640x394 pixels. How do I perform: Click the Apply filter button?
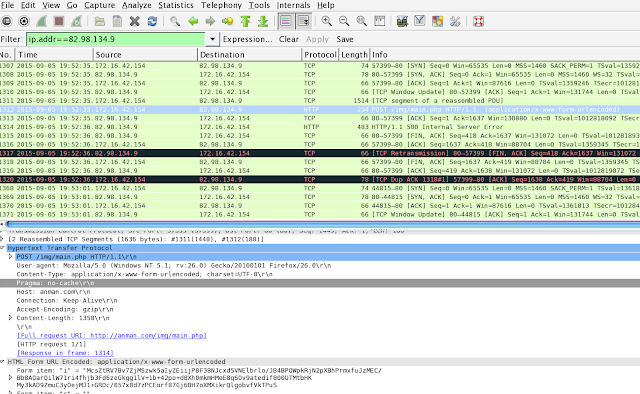317,39
